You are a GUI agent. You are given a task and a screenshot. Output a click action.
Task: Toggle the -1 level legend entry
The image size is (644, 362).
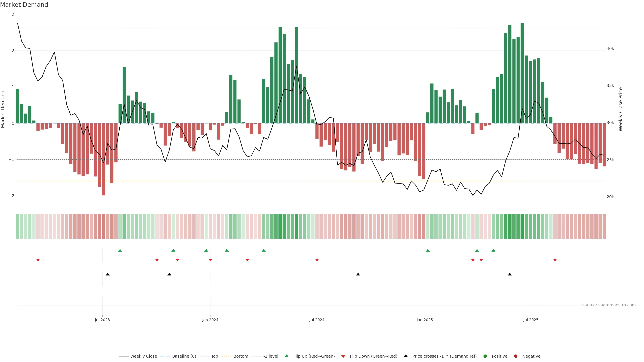click(271, 356)
